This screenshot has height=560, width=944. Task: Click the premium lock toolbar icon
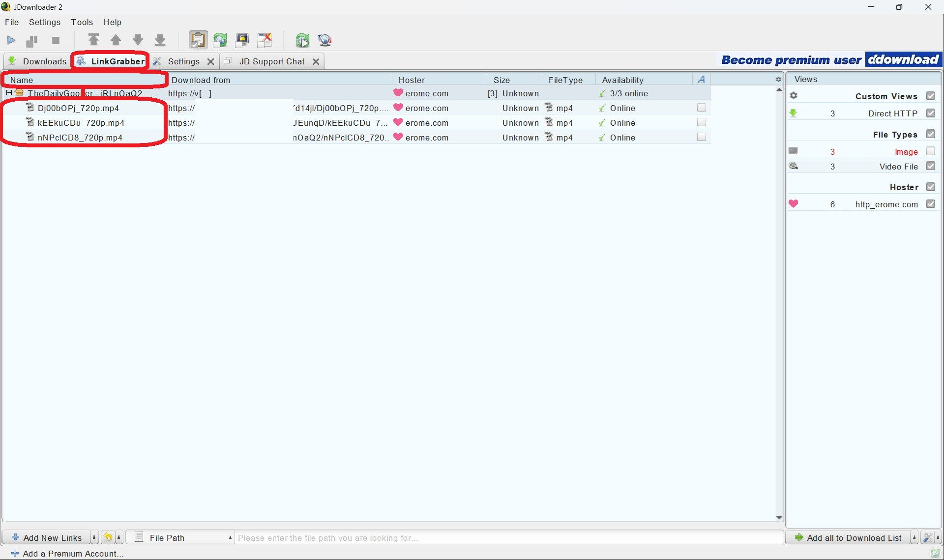tap(242, 40)
